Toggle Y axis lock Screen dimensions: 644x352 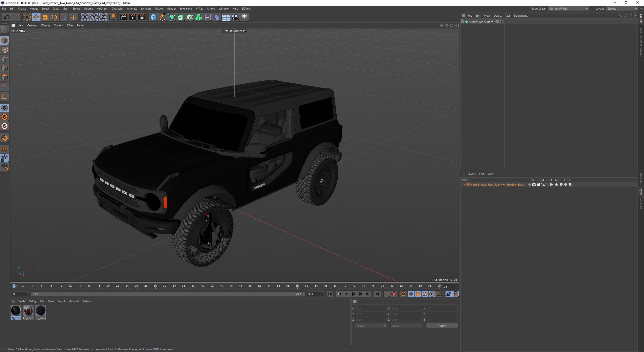94,17
